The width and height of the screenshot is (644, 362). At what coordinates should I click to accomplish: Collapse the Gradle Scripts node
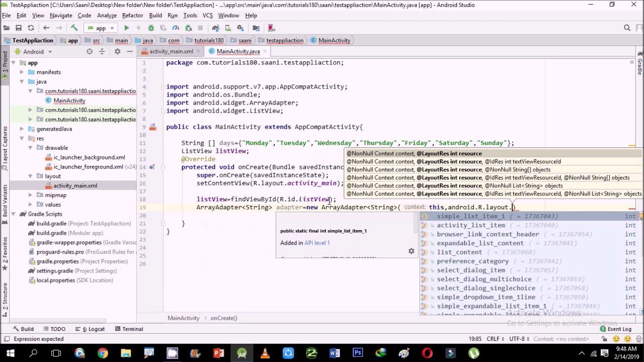13,214
